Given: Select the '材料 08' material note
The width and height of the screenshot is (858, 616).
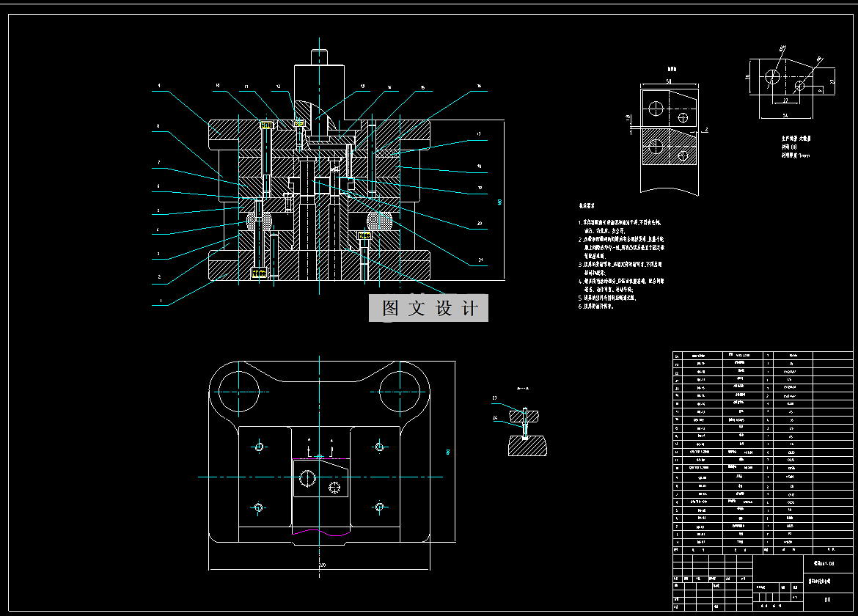Looking at the screenshot, I should pos(789,147).
